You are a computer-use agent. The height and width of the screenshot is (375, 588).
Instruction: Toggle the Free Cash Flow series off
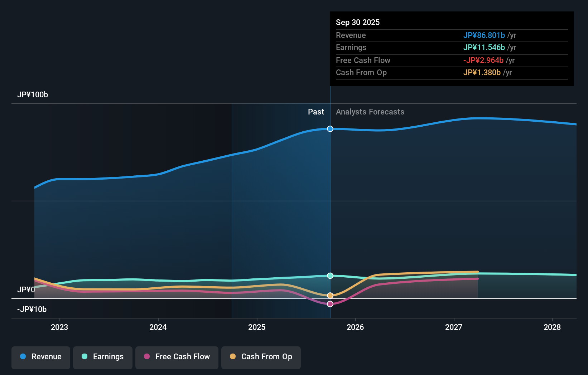click(177, 357)
